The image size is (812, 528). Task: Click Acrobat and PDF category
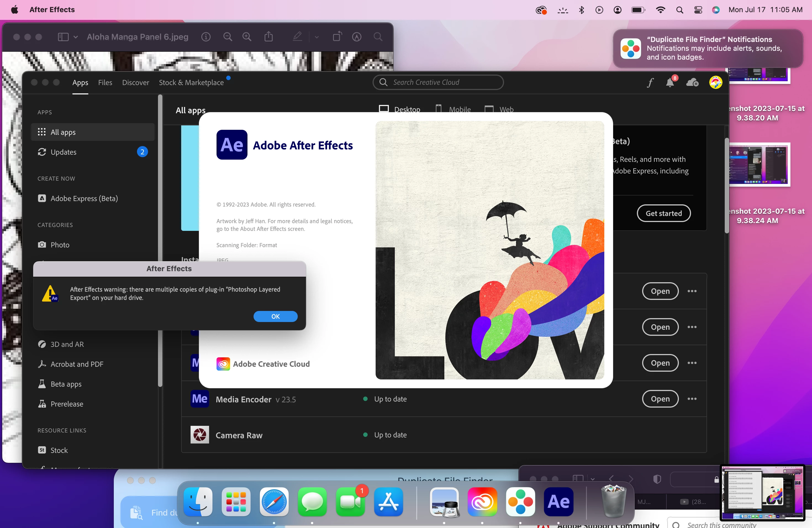(x=77, y=364)
